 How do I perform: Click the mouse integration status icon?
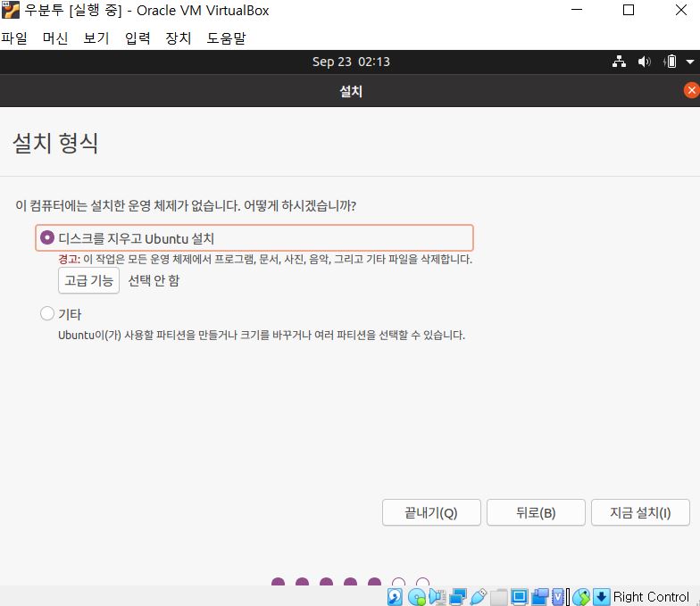coord(581,596)
